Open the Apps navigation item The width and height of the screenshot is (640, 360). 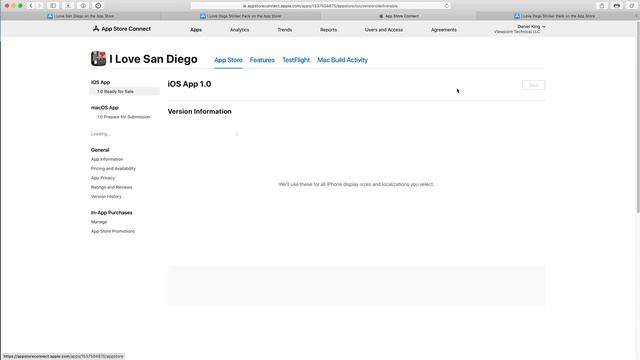click(x=196, y=30)
